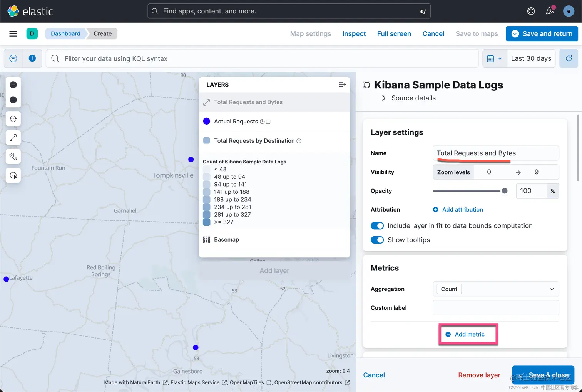Click the time filter clock on Actual Requests
The width and height of the screenshot is (582, 392).
(x=262, y=122)
